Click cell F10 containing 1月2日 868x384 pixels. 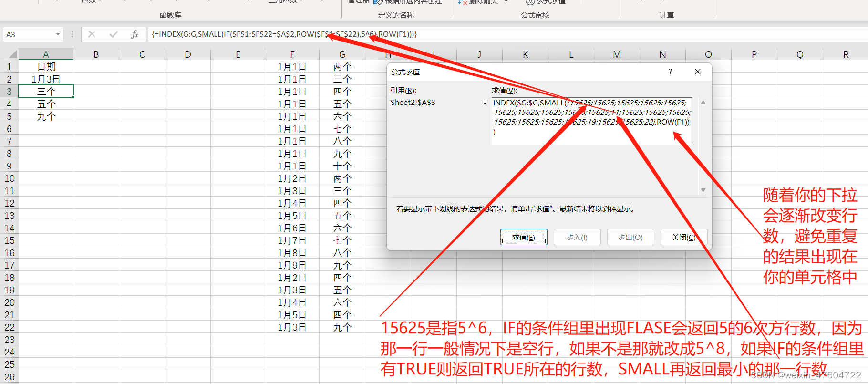(292, 178)
